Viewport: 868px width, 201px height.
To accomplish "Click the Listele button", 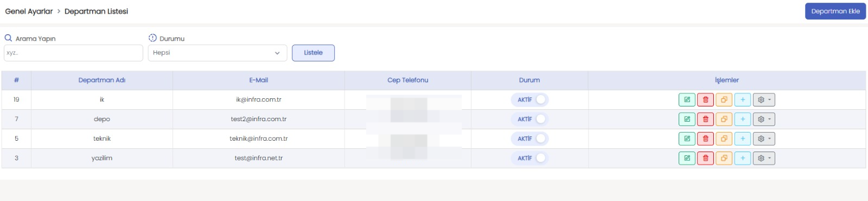I will point(313,53).
